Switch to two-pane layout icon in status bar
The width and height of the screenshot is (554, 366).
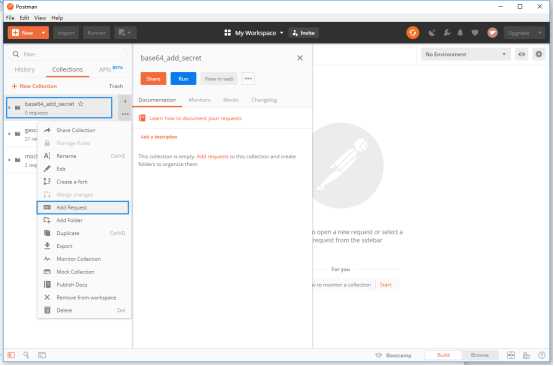tap(511, 355)
